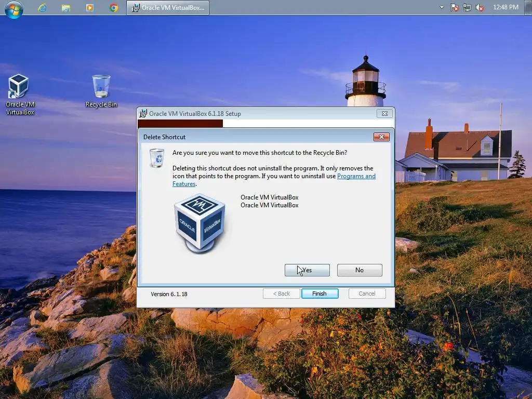Open the network status tray icon
Screen dimensions: 532x399
[467, 7]
